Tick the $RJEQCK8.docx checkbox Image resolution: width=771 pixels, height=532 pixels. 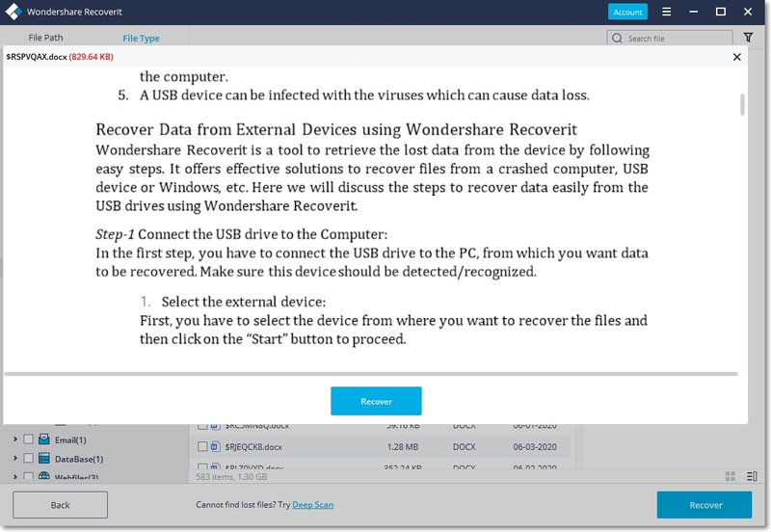coord(202,446)
